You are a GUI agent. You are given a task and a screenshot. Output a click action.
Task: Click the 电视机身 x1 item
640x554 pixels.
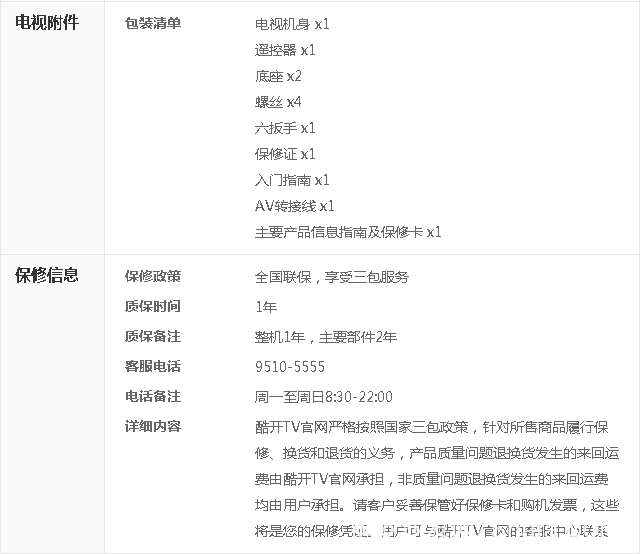pyautogui.click(x=292, y=24)
